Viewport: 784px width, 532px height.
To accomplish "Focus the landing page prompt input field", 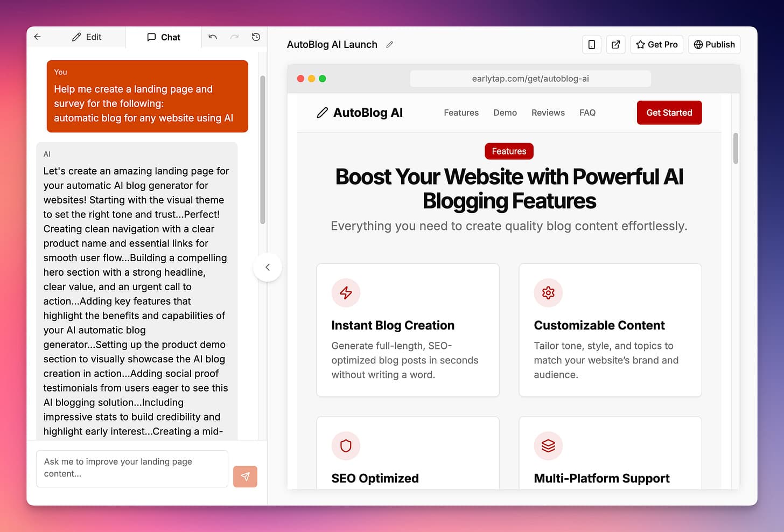I will tap(132, 468).
